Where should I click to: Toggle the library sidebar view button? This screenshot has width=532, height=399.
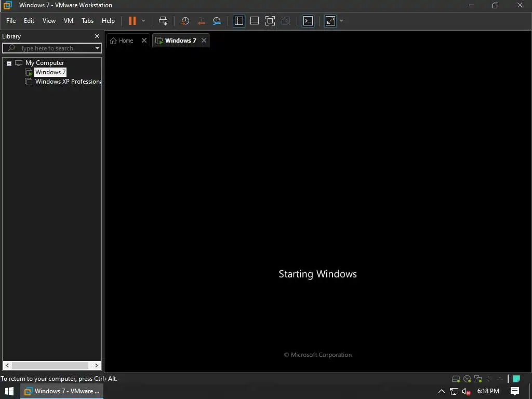click(x=239, y=21)
